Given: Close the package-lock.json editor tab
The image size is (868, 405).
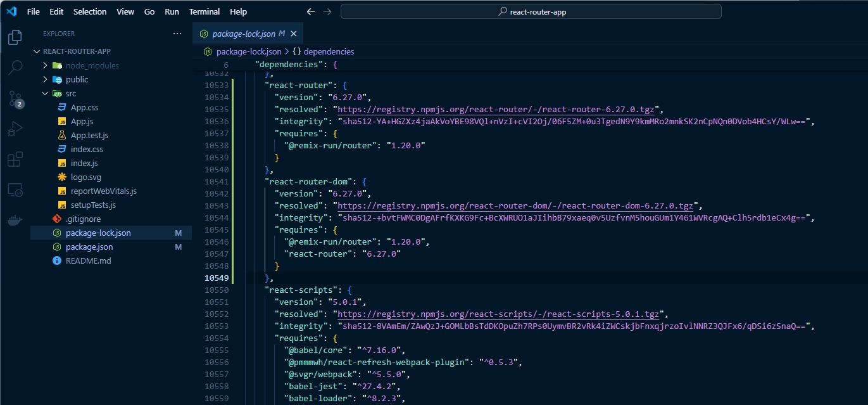Looking at the screenshot, I should click(293, 34).
